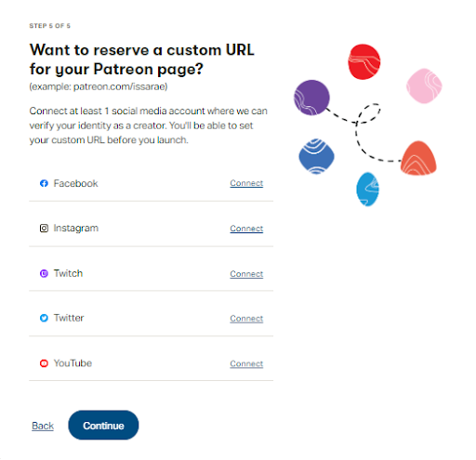Select the Twitch label text

[x=68, y=273]
